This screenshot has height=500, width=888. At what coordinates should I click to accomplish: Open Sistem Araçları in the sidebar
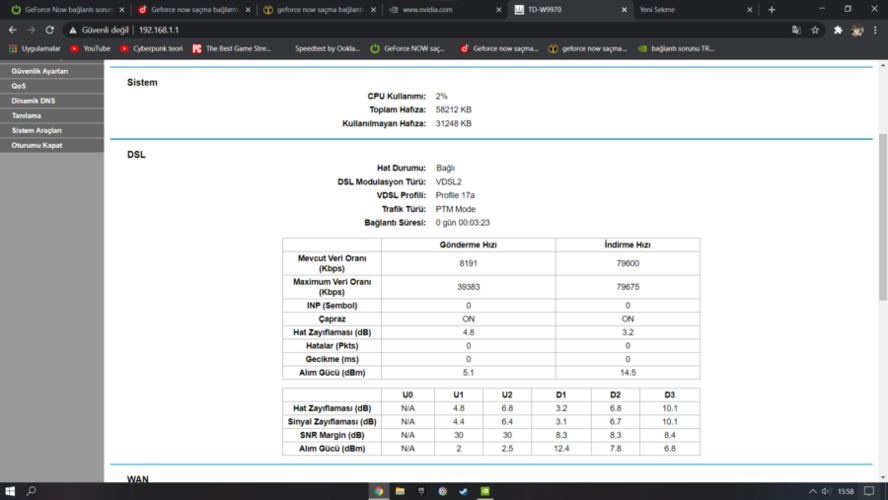(x=52, y=130)
